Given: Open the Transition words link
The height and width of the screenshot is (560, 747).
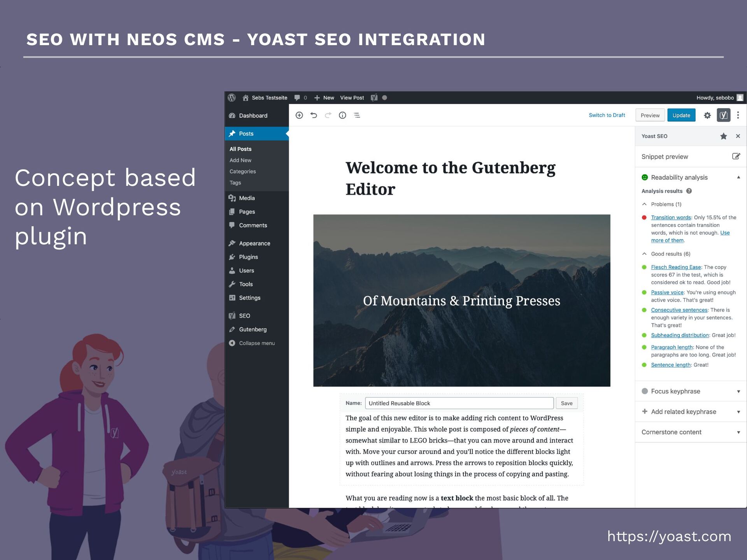Looking at the screenshot, I should (671, 217).
